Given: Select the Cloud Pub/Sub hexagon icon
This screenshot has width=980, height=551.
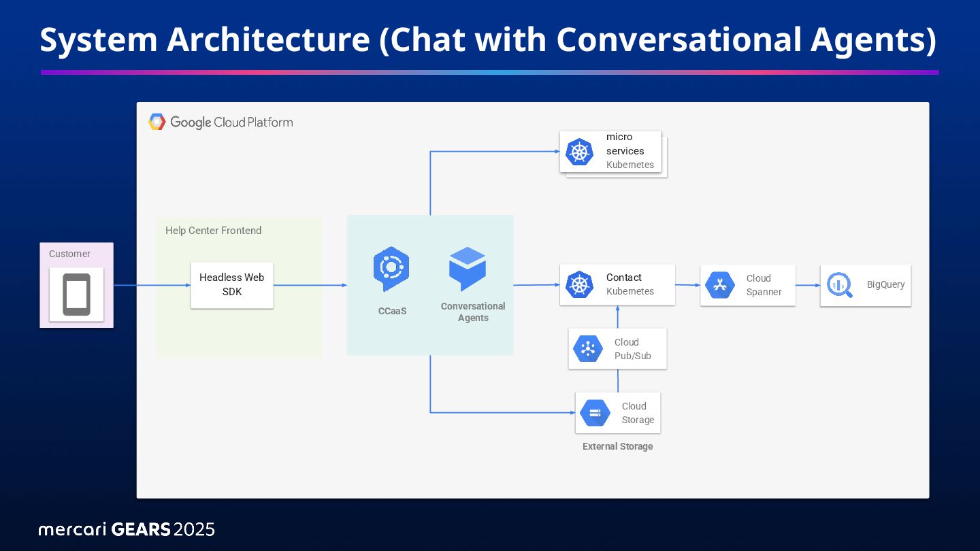Looking at the screenshot, I should [588, 349].
